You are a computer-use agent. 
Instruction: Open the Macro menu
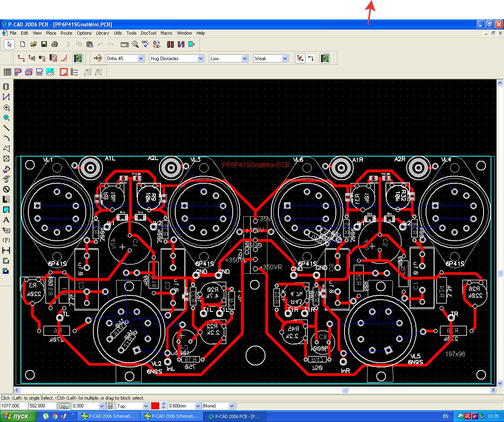(x=166, y=33)
